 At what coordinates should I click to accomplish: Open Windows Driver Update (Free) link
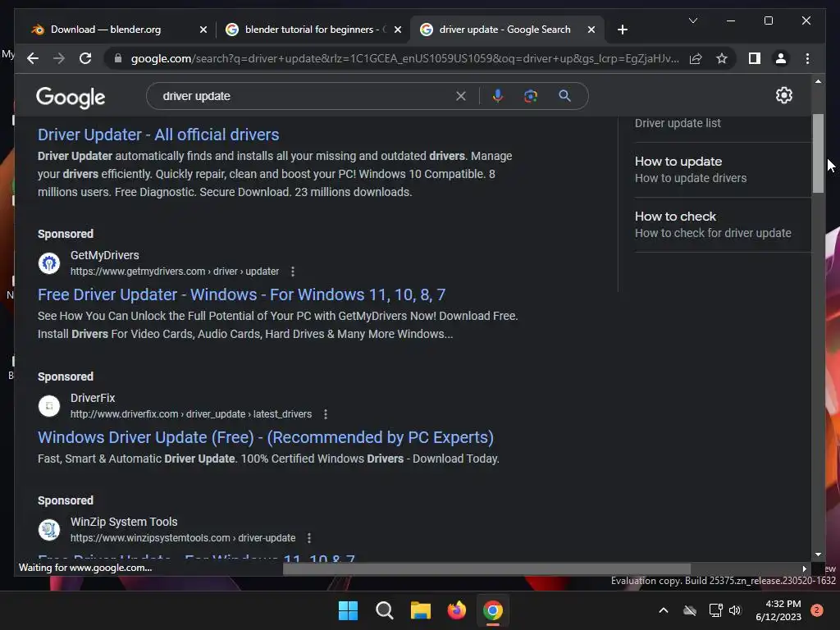coord(265,437)
